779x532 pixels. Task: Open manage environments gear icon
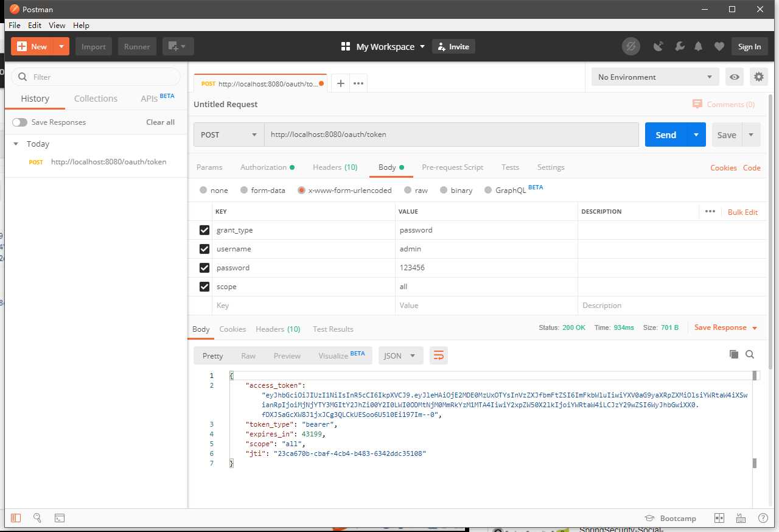[758, 77]
